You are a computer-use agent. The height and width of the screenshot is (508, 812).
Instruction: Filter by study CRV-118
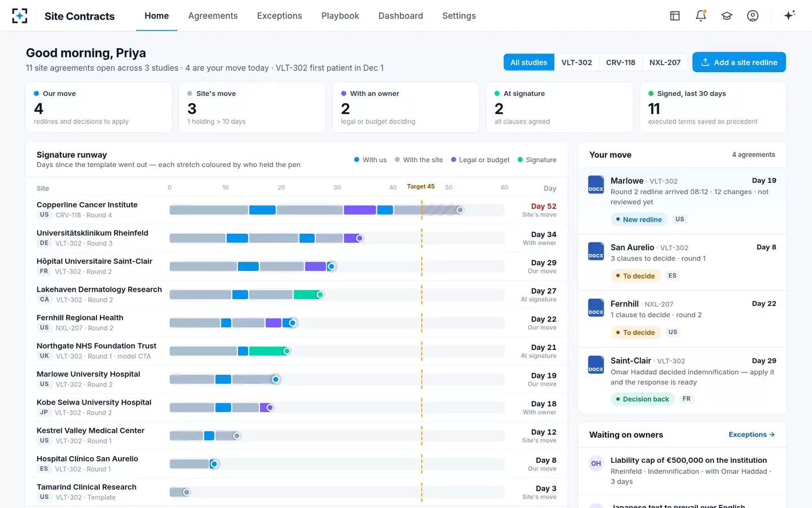621,62
